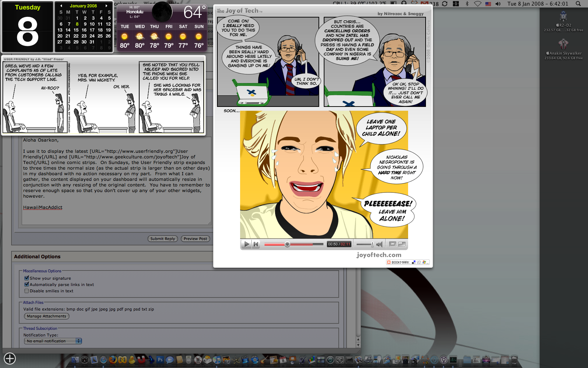Click date 31 in January's calendar

92,42
